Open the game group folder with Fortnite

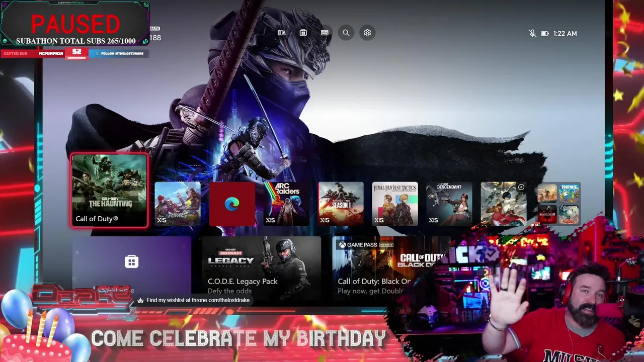coord(558,204)
